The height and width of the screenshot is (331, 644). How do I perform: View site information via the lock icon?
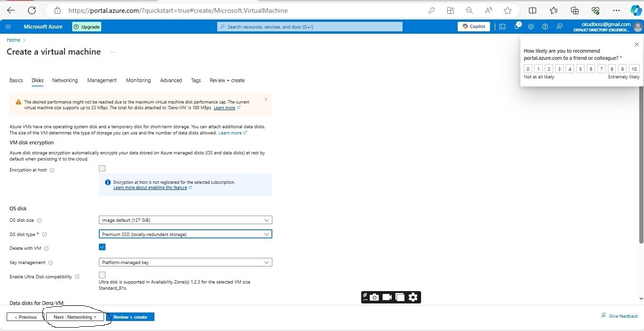tap(58, 10)
